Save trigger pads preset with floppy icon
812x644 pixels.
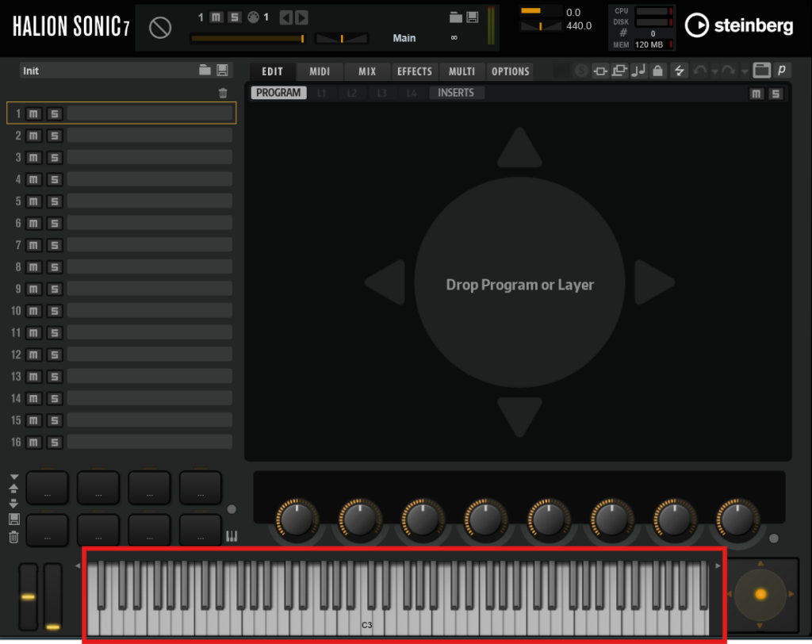13,519
